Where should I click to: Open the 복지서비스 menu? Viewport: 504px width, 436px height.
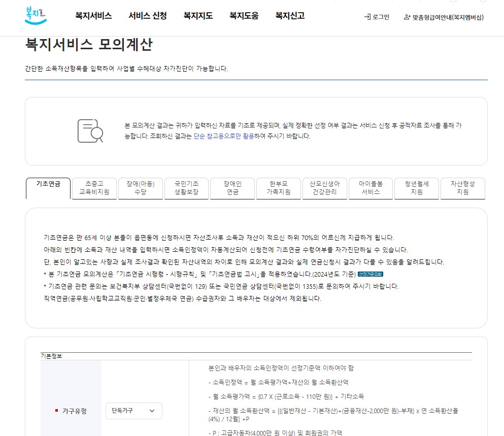click(x=94, y=15)
